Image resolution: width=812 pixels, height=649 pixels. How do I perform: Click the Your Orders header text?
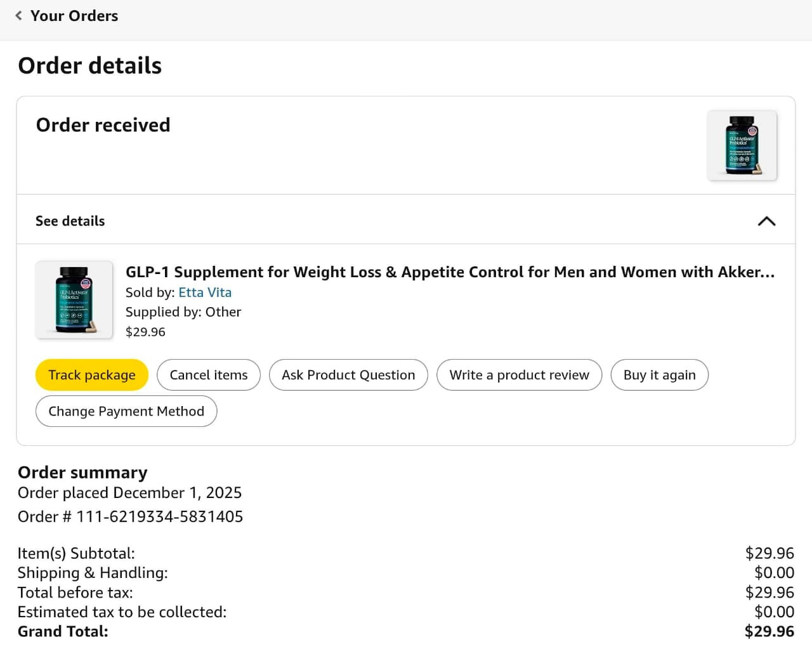[74, 16]
